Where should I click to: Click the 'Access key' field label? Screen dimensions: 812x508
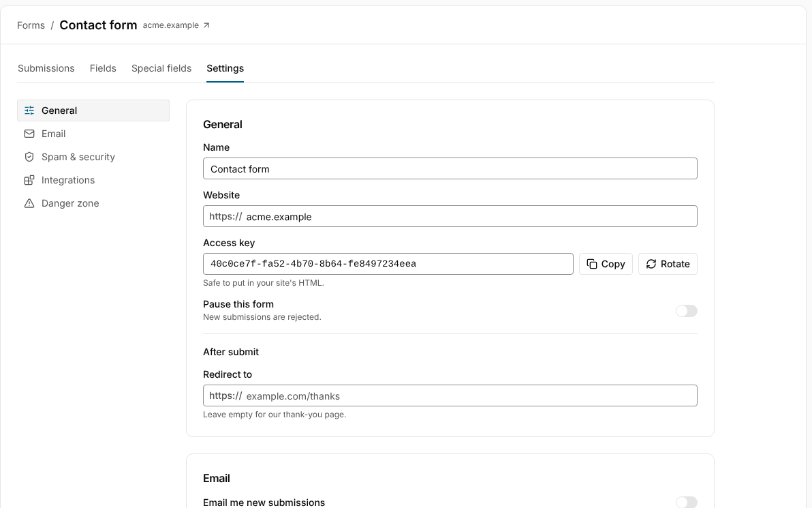[229, 243]
